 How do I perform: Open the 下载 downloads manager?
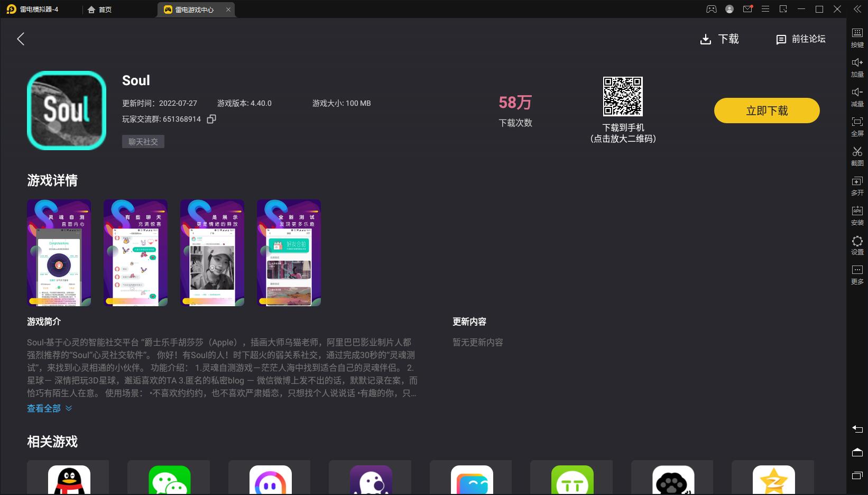tap(719, 39)
